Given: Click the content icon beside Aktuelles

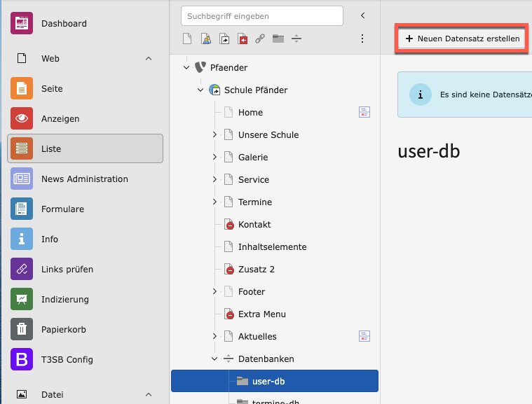Looking at the screenshot, I should tap(364, 336).
